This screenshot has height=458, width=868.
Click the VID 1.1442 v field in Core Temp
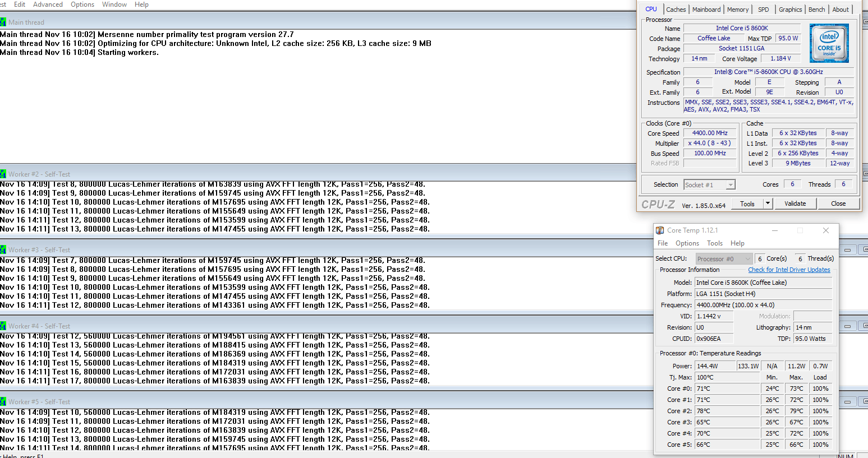(714, 316)
